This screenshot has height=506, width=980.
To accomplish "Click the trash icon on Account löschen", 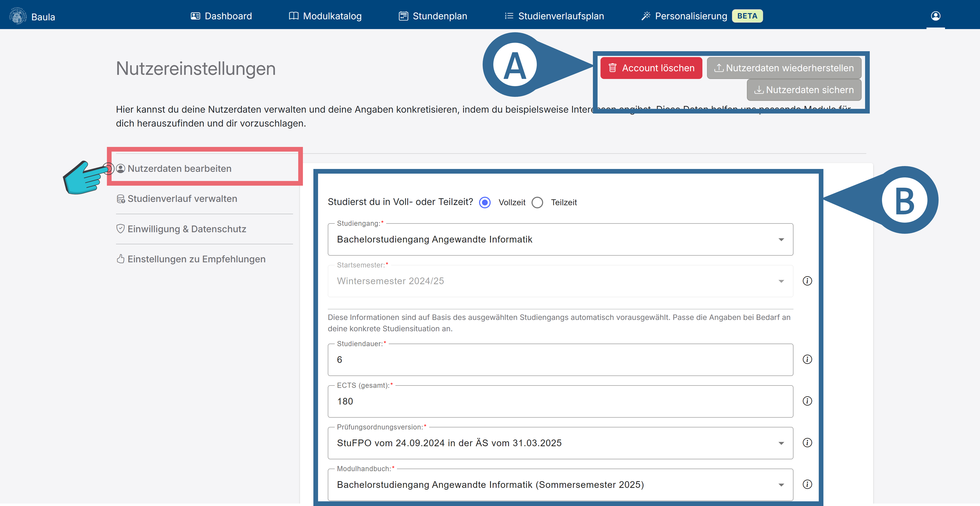I will pos(612,68).
